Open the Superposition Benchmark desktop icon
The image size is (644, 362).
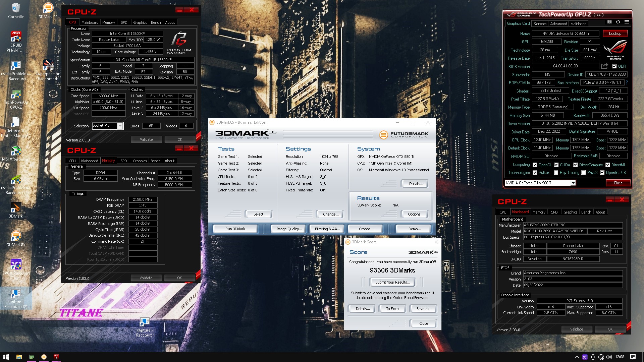(48, 70)
